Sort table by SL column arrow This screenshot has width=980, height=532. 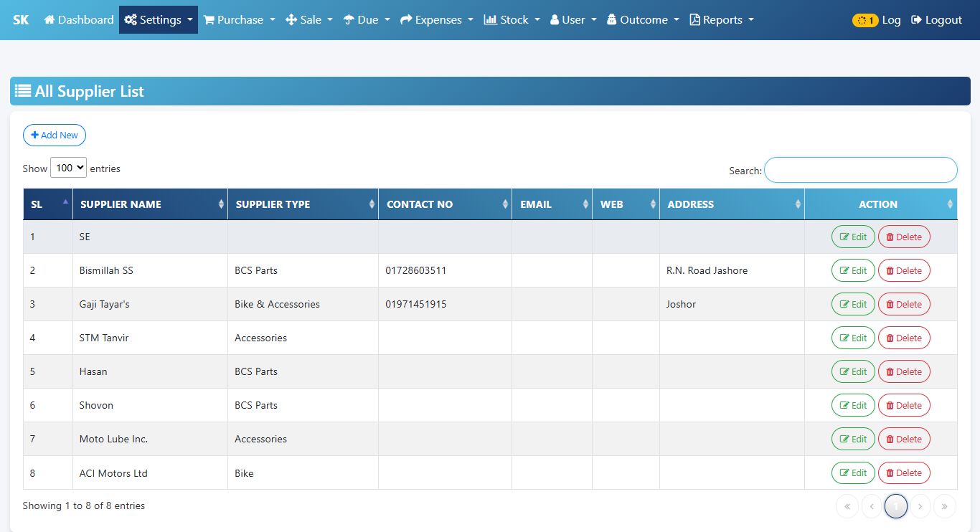tap(66, 202)
